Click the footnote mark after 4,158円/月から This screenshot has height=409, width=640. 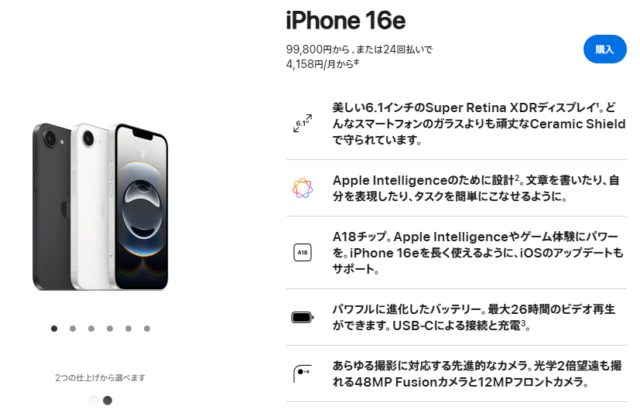[356, 62]
